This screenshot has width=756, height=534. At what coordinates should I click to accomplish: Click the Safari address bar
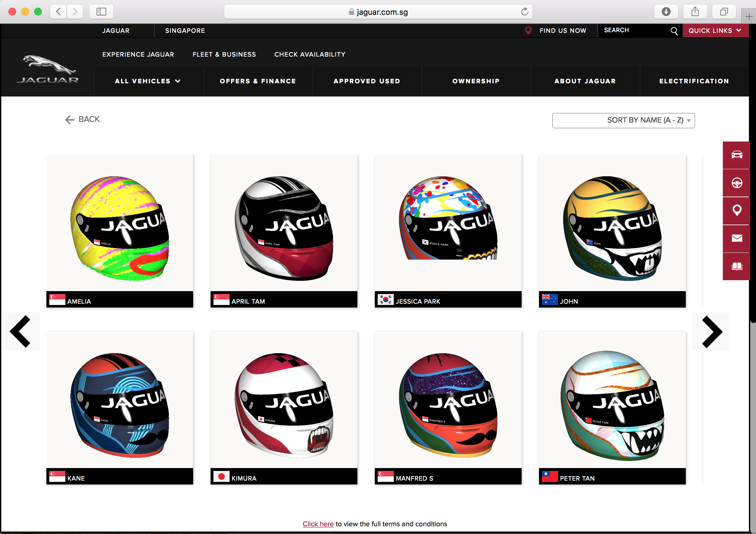pos(378,12)
